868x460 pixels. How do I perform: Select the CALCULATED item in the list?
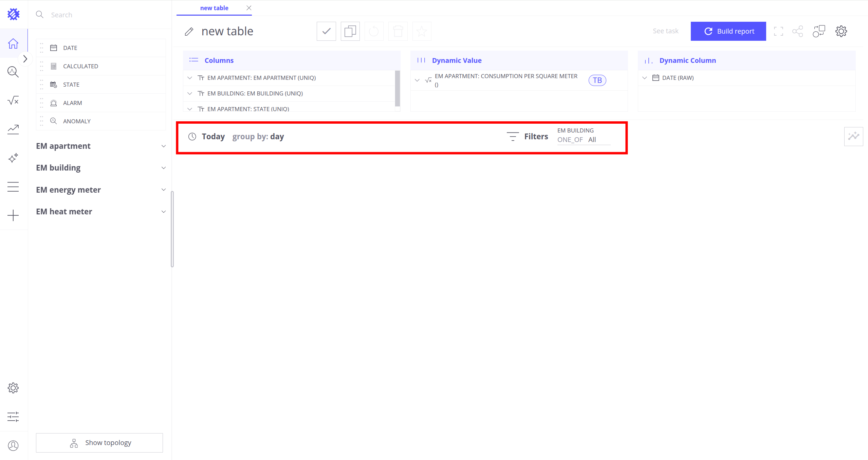(x=80, y=66)
